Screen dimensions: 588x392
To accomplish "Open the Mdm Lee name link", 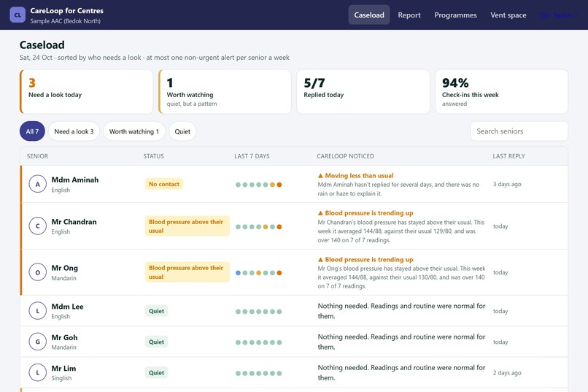I will pos(68,307).
